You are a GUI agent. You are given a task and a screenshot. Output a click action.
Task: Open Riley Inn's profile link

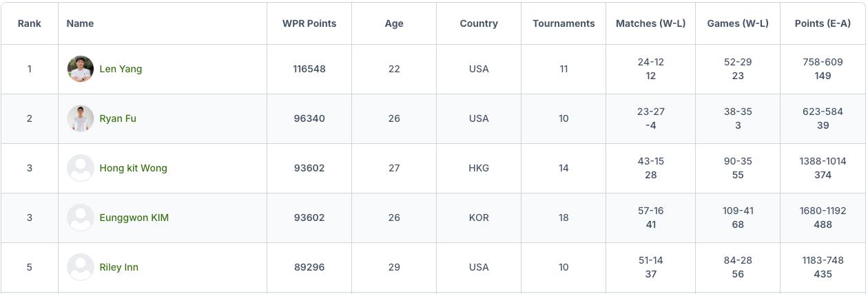point(119,267)
